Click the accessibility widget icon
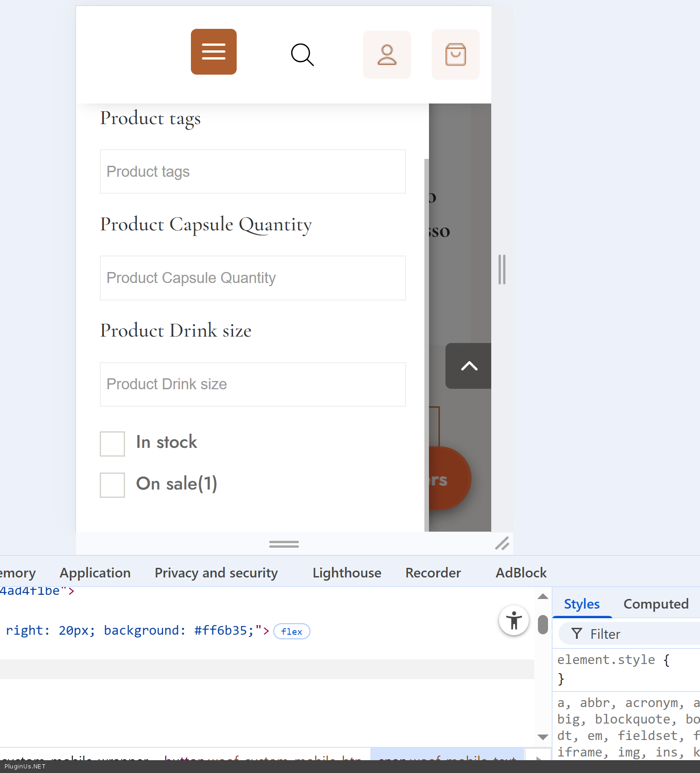Viewport: 700px width, 773px height. 514,621
